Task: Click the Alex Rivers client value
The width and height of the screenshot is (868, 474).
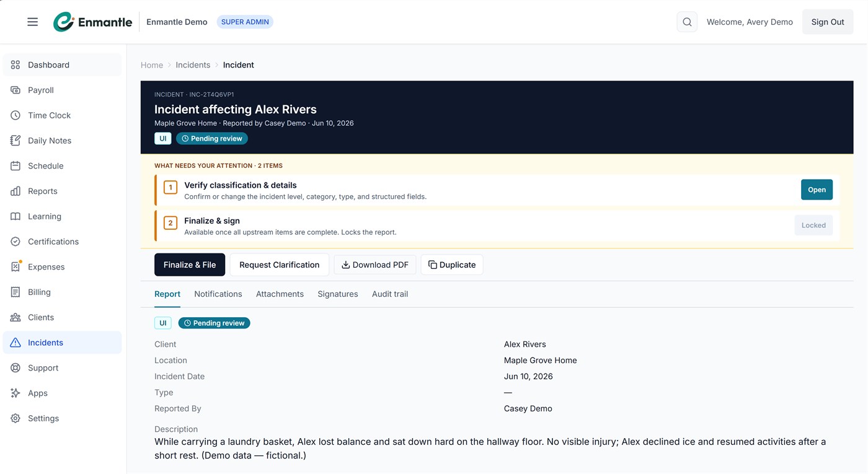Action: click(x=525, y=344)
